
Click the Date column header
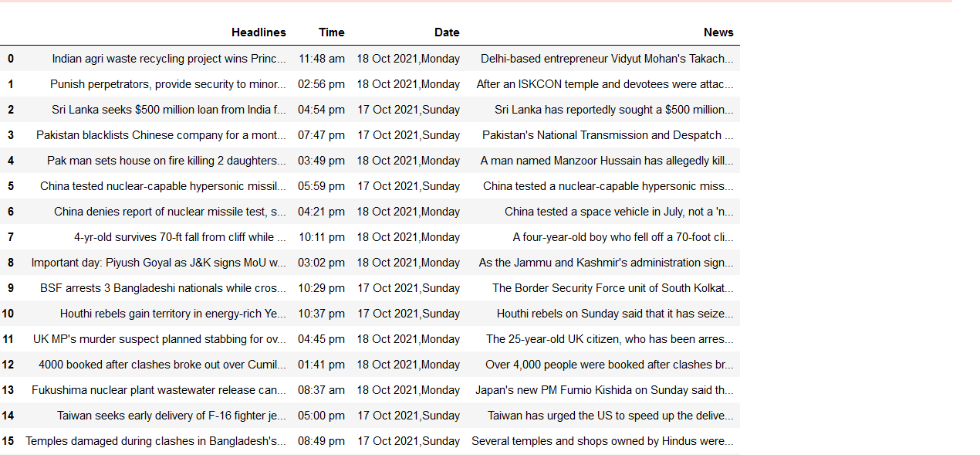click(x=447, y=32)
